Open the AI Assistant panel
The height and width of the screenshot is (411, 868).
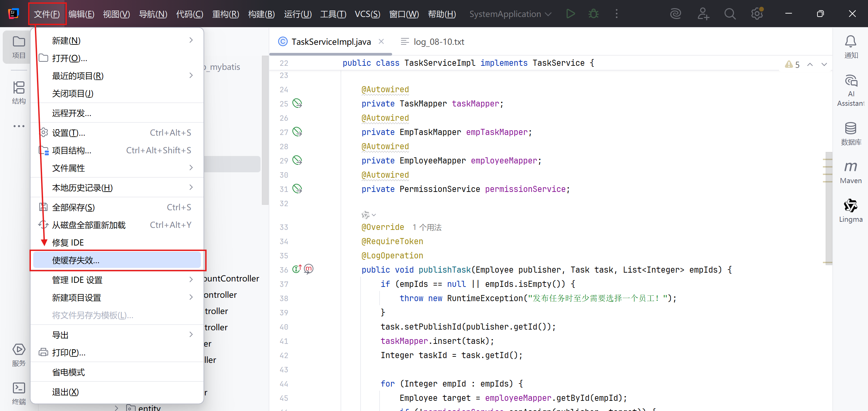[850, 91]
